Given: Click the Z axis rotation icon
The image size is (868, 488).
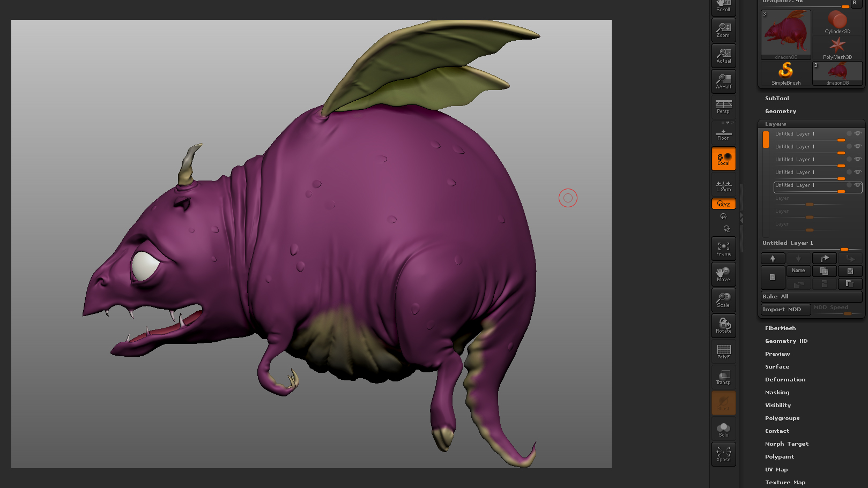Looking at the screenshot, I should click(x=726, y=229).
